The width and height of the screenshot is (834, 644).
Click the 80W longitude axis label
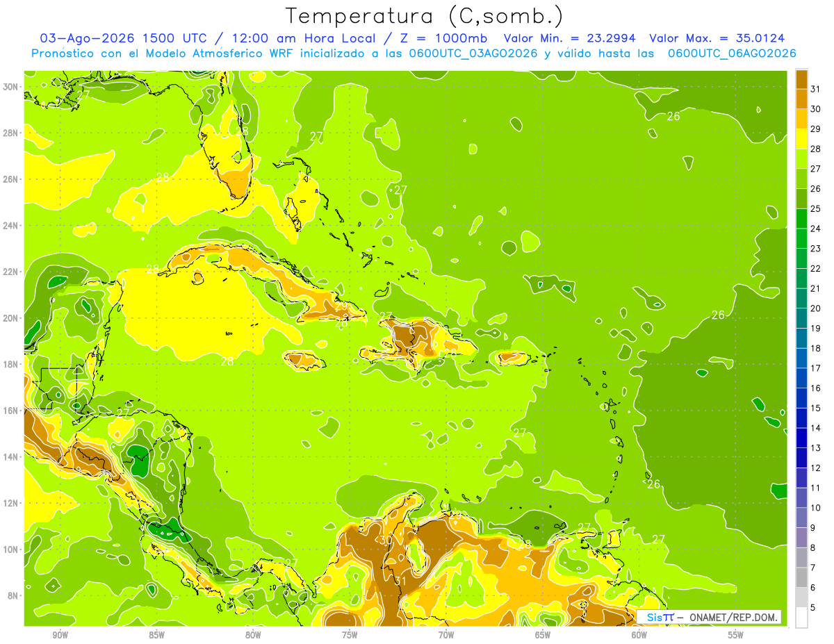coord(253,635)
